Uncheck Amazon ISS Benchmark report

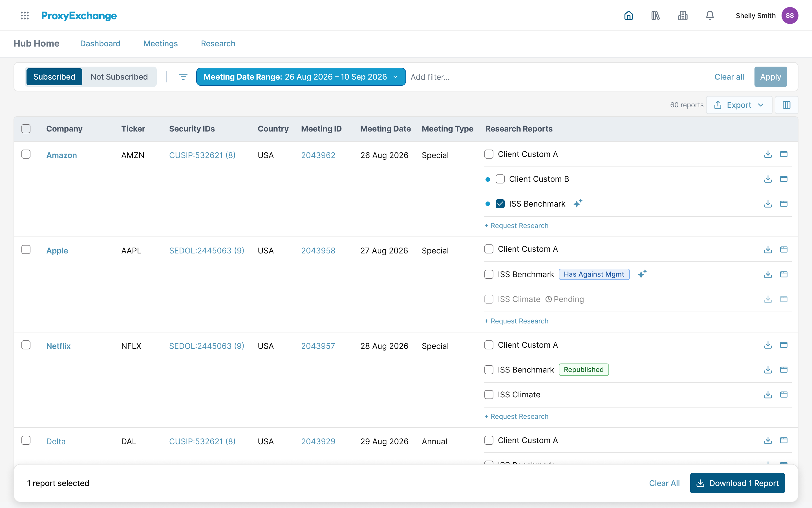500,204
